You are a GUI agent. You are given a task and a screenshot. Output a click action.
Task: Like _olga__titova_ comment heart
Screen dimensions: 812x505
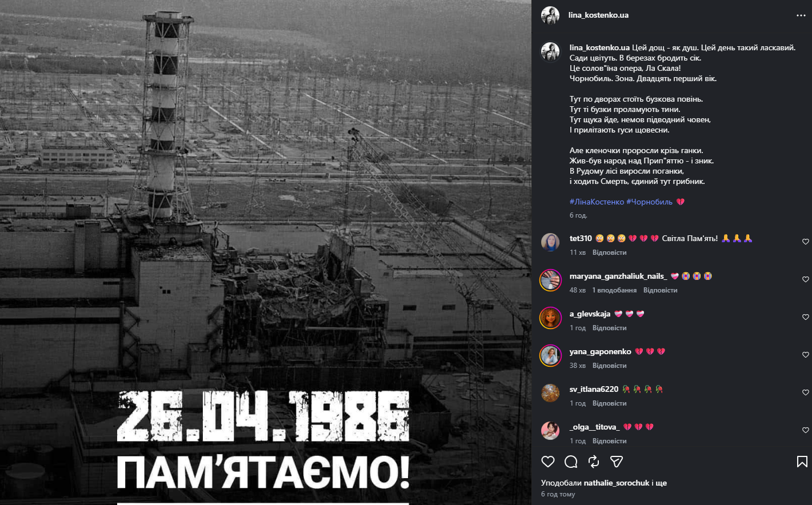(806, 430)
